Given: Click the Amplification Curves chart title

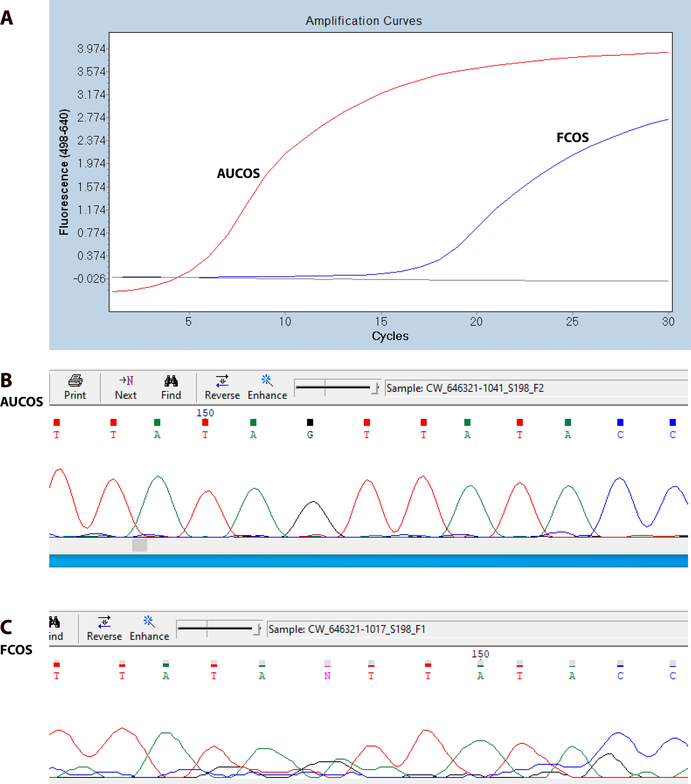Looking at the screenshot, I should 364,21.
